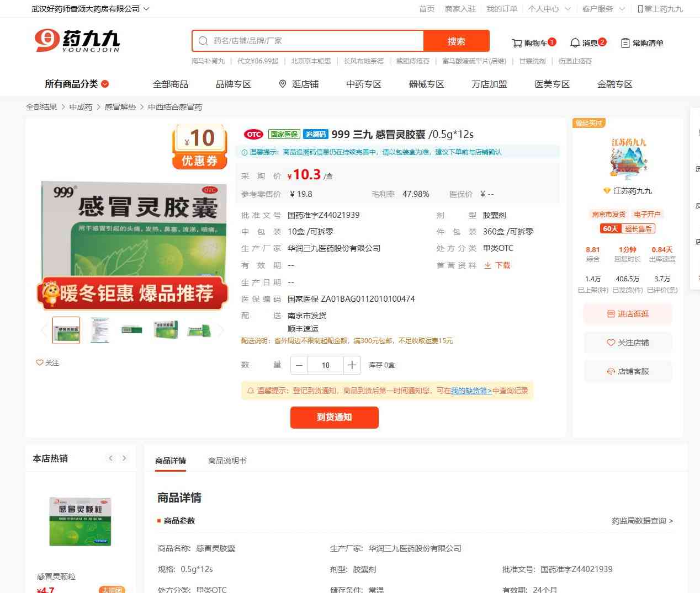The height and width of the screenshot is (593, 700).
Task: Toggle 关注店铺 to follow the store
Action: (628, 343)
